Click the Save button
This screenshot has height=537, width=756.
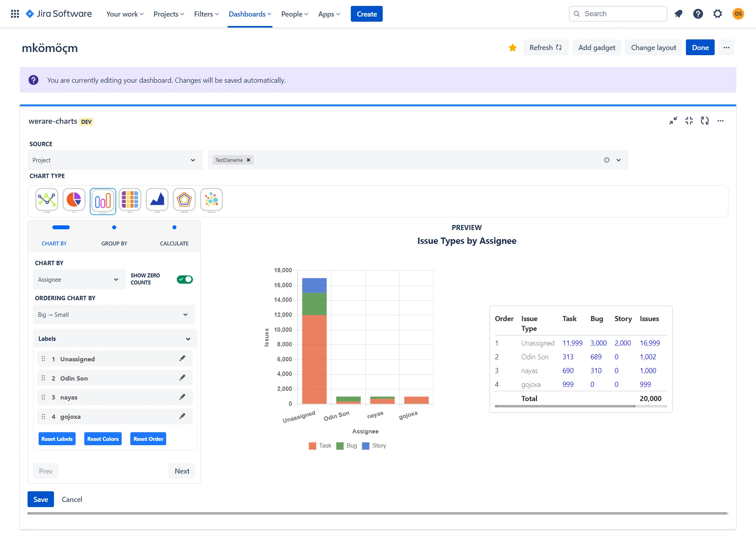(41, 500)
